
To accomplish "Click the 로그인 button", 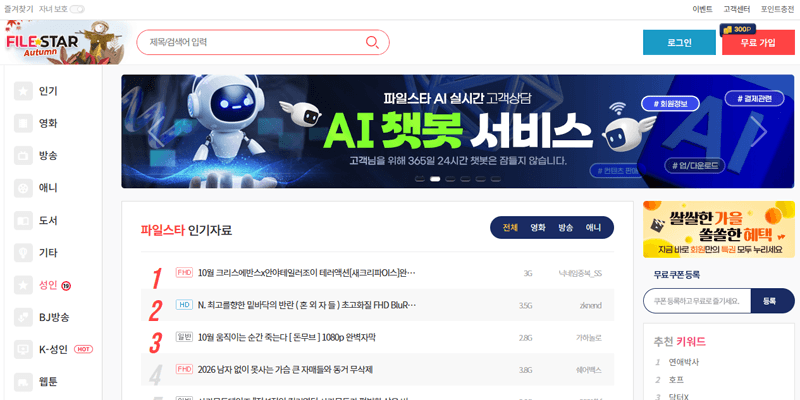I will point(679,42).
